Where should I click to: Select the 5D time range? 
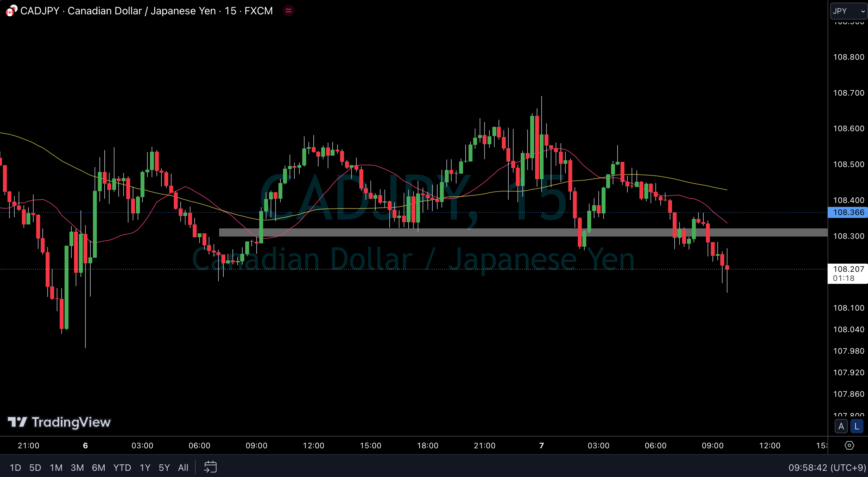pyautogui.click(x=35, y=468)
